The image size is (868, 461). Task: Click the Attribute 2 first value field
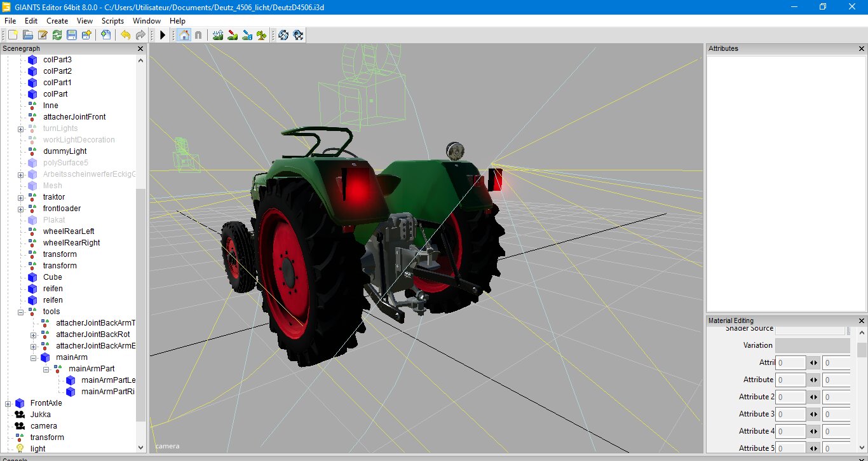pos(790,397)
